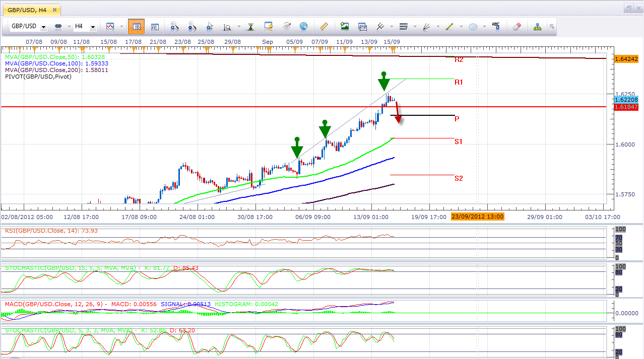Select the pointer zoom cursor tool

point(210,26)
